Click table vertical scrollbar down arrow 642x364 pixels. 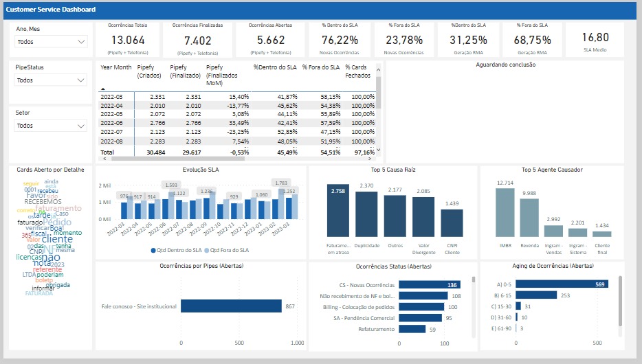coord(378,150)
